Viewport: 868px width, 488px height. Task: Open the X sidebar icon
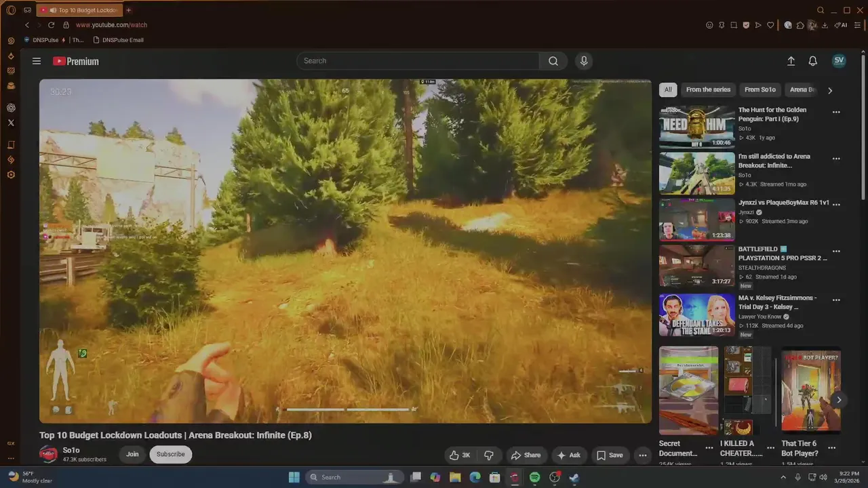[11, 123]
